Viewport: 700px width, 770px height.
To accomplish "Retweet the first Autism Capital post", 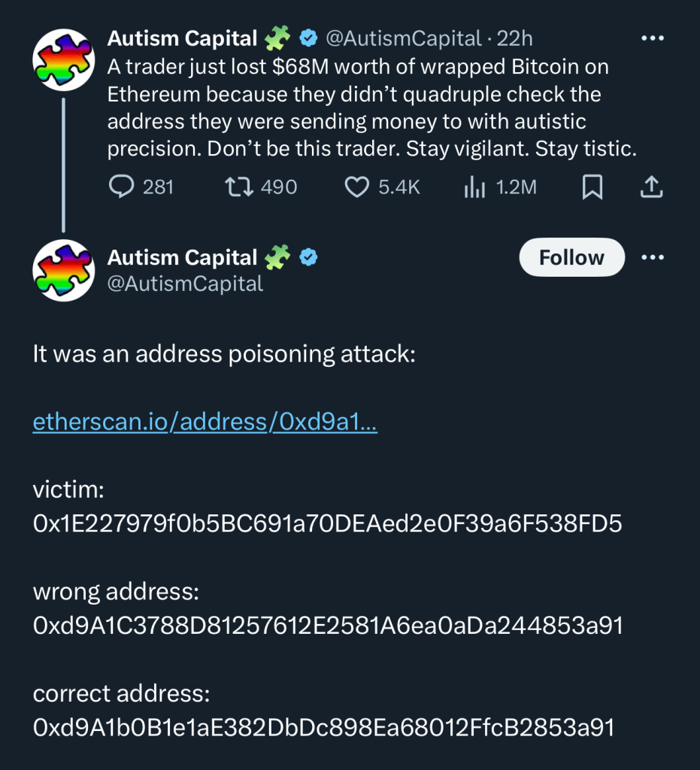I will 238,187.
